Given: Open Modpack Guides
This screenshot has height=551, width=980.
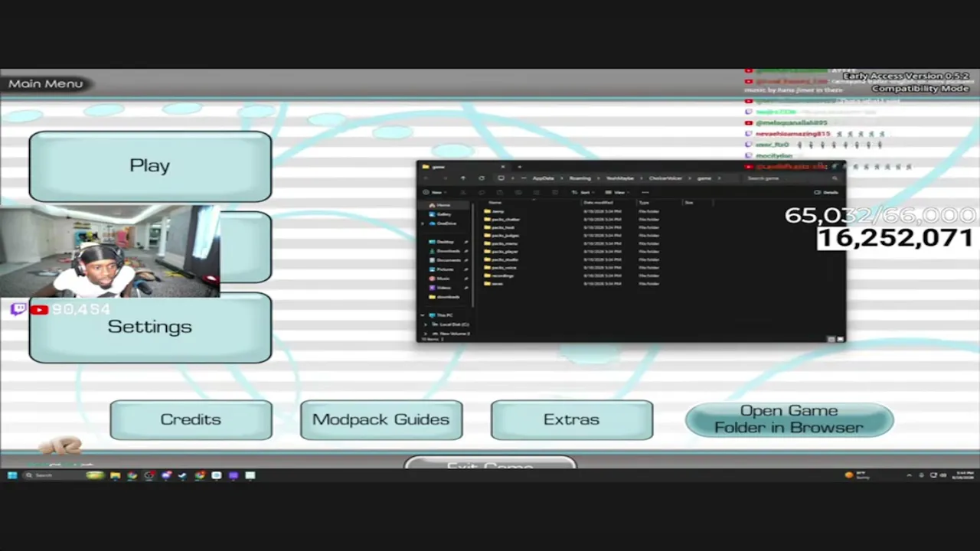Looking at the screenshot, I should pyautogui.click(x=381, y=419).
